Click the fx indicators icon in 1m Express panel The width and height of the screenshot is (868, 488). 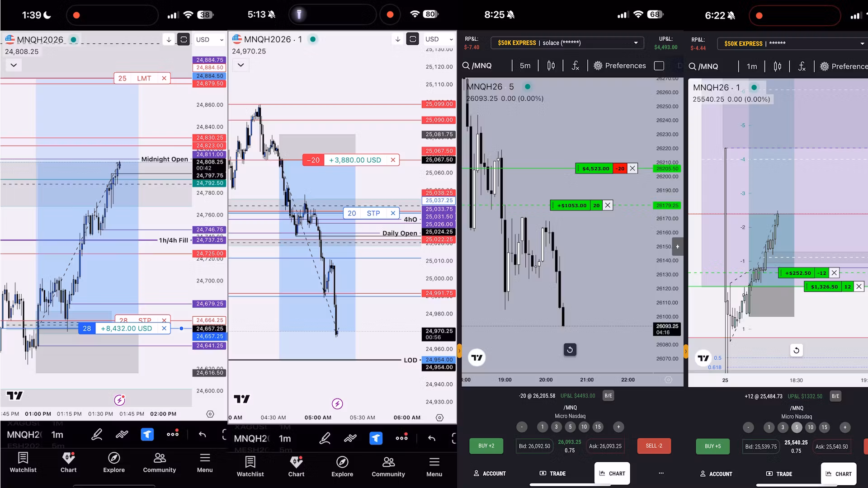coord(802,66)
